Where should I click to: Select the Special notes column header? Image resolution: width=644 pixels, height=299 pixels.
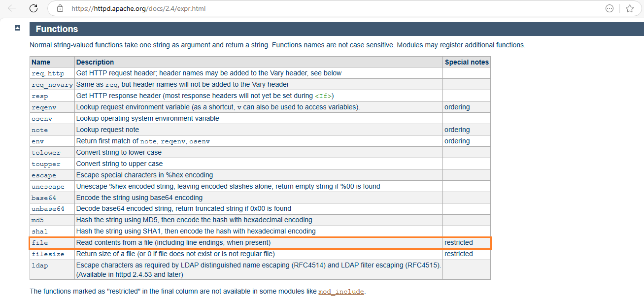point(467,62)
